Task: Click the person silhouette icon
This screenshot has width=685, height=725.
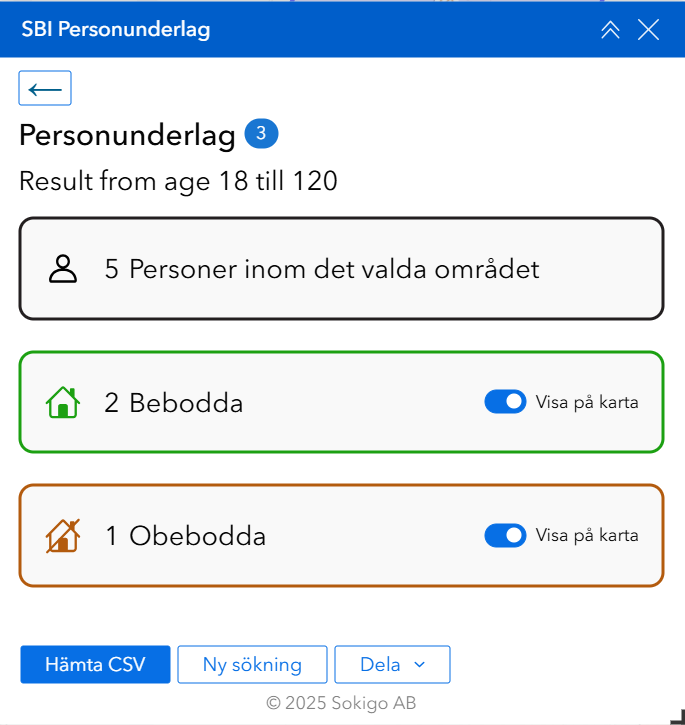Action: 63,269
